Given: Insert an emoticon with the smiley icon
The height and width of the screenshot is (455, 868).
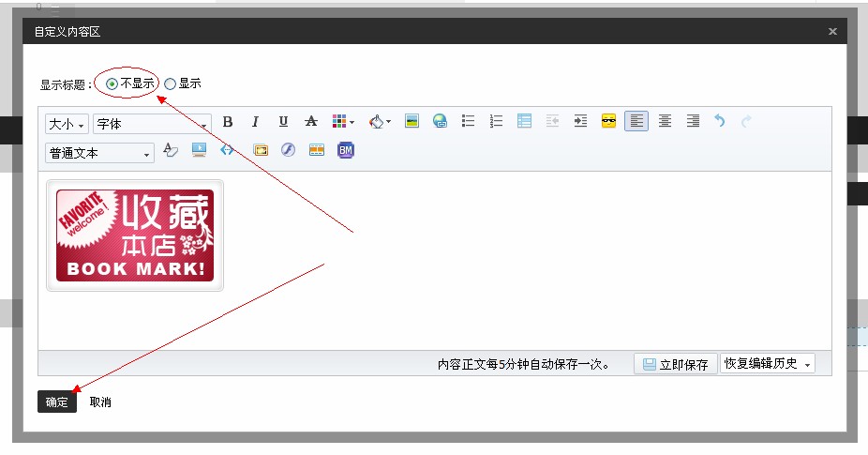Looking at the screenshot, I should click(609, 122).
